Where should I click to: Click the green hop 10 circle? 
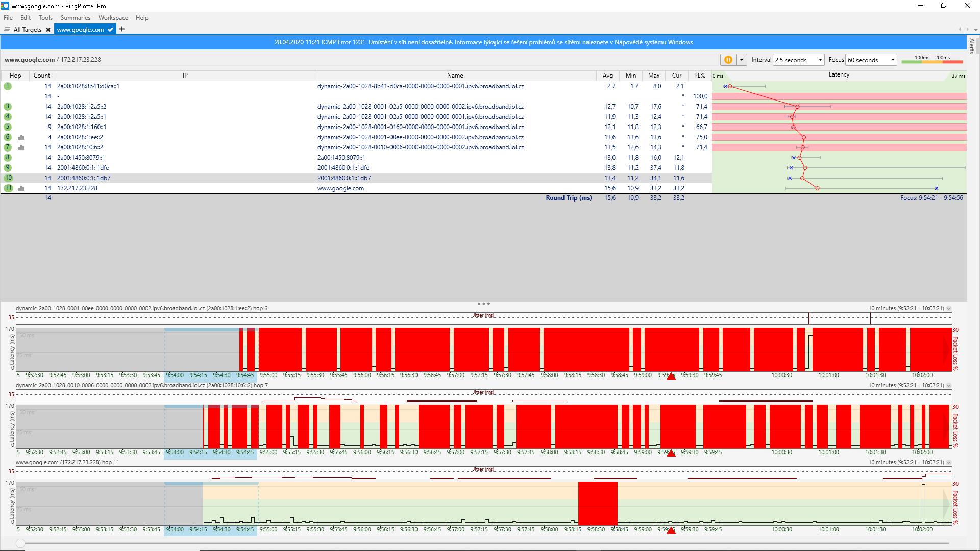(x=8, y=178)
